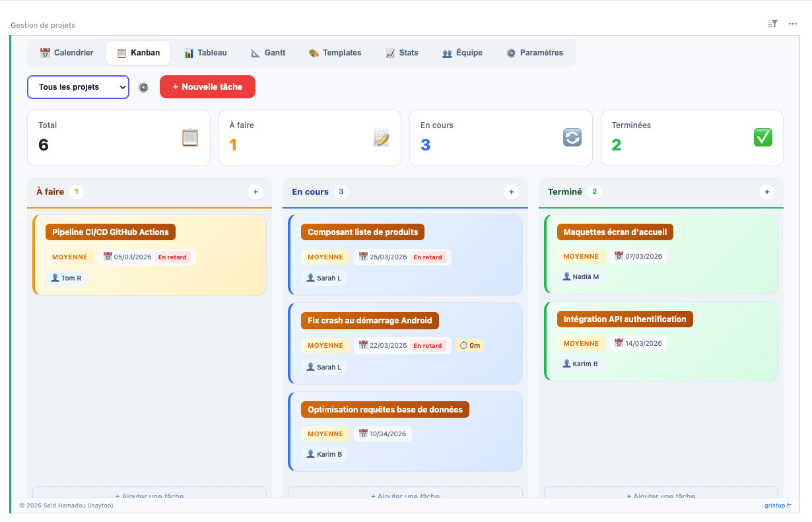The width and height of the screenshot is (812, 522).
Task: Switch to the Kanban tab
Action: (x=138, y=52)
